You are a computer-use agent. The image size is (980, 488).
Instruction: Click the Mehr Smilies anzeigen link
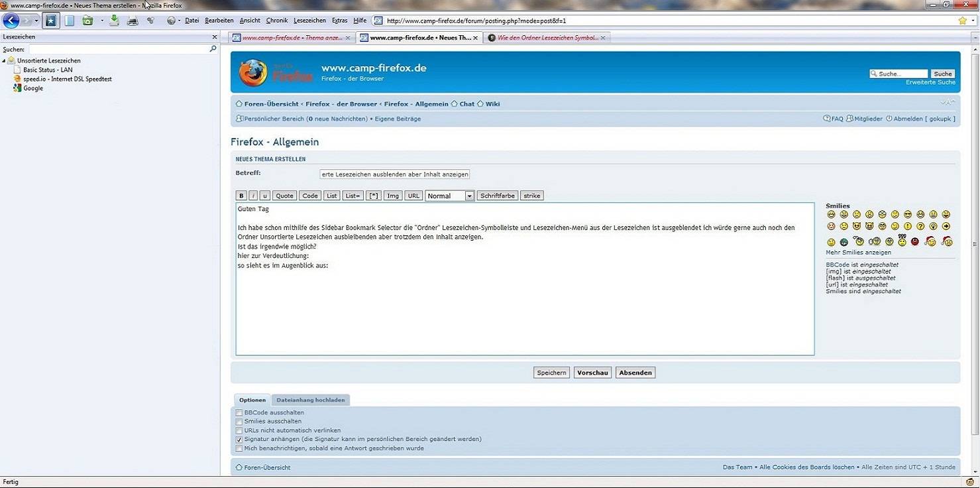[x=858, y=253]
